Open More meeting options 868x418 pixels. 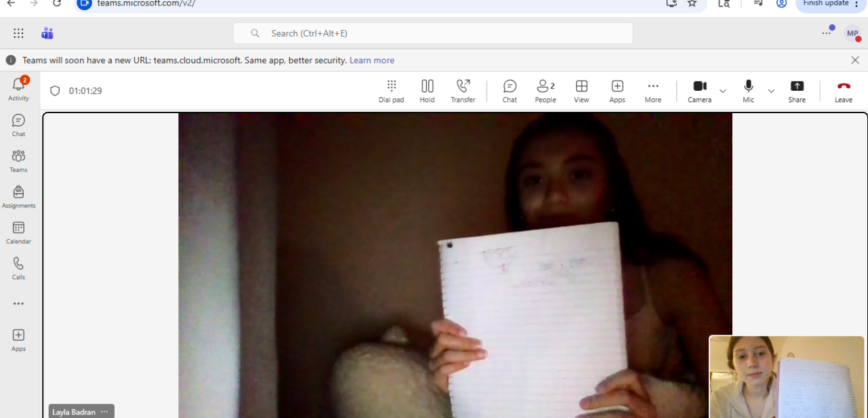click(x=653, y=91)
